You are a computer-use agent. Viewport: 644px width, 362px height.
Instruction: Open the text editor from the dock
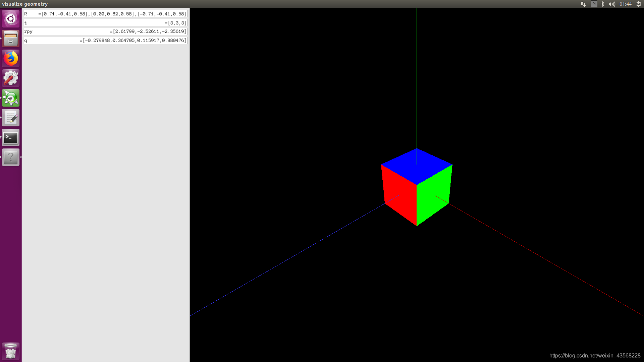tap(11, 118)
